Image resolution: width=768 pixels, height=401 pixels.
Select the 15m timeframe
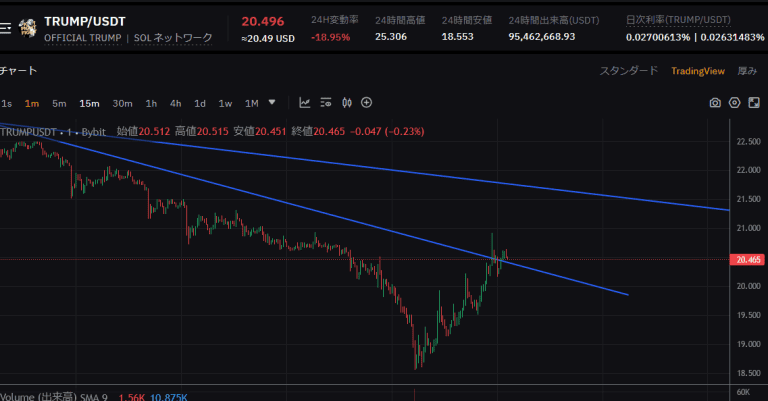click(90, 103)
